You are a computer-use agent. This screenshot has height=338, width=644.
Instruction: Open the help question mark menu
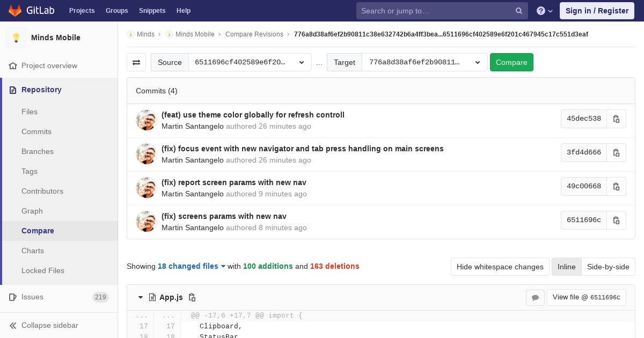coord(545,11)
